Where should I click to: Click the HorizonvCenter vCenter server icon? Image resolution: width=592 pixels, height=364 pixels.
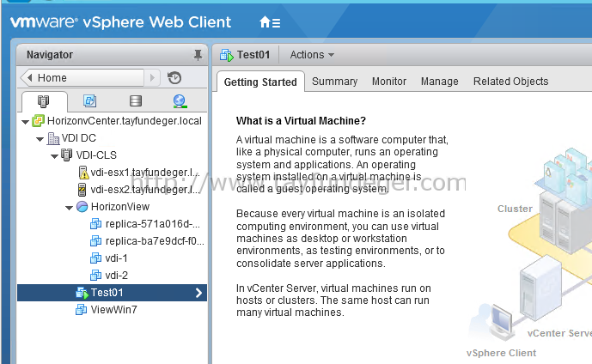coord(39,121)
